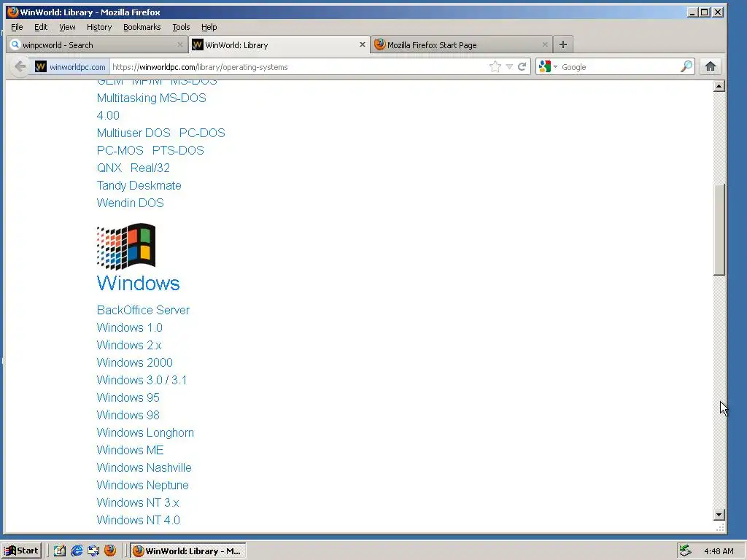
Task: Open the Windows 1.0 link
Action: [130, 327]
